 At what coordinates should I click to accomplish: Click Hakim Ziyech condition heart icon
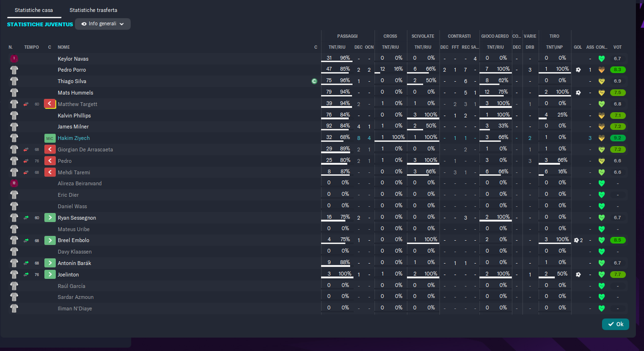601,138
